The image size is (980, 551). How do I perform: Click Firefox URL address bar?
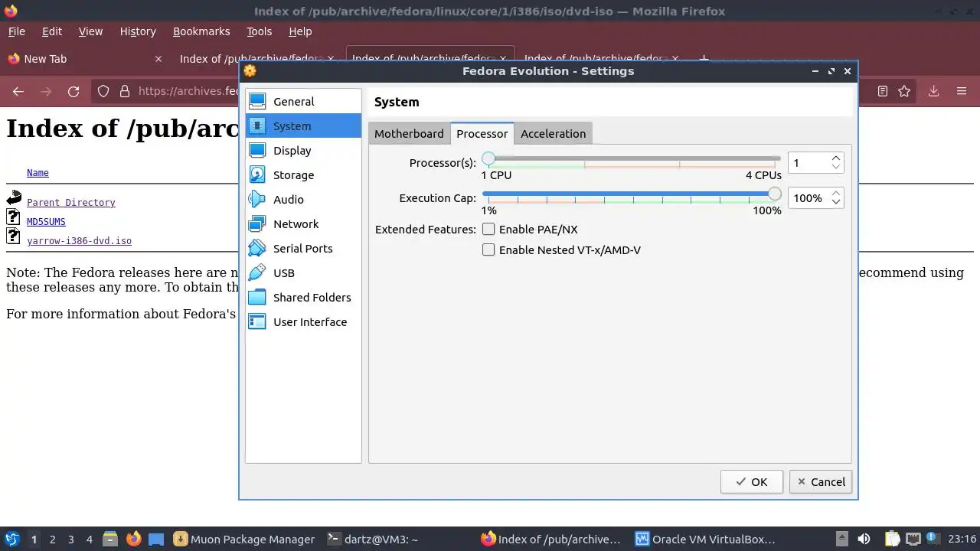click(188, 91)
